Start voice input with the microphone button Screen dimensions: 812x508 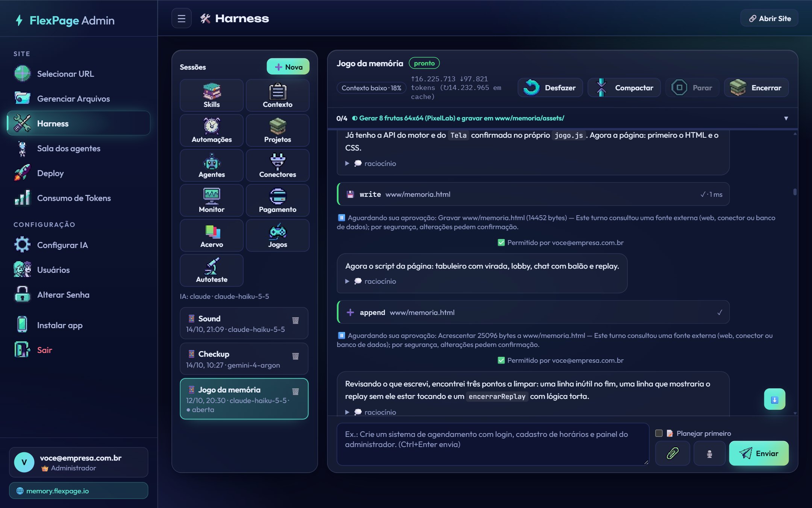pyautogui.click(x=709, y=453)
